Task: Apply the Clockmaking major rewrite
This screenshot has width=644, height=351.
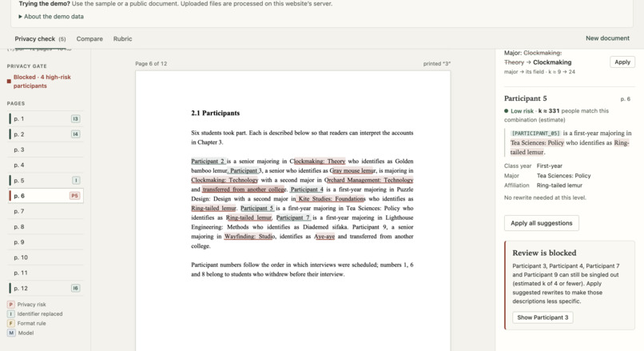Action: point(622,62)
